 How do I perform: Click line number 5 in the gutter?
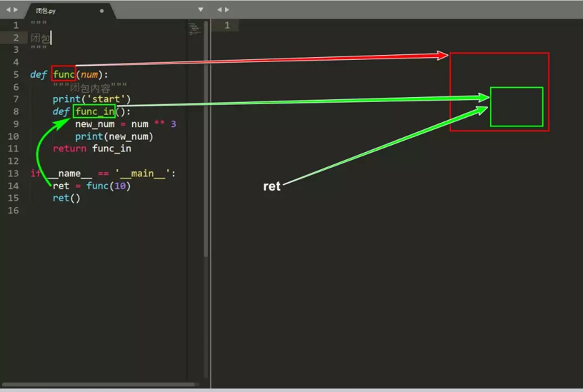pyautogui.click(x=16, y=74)
